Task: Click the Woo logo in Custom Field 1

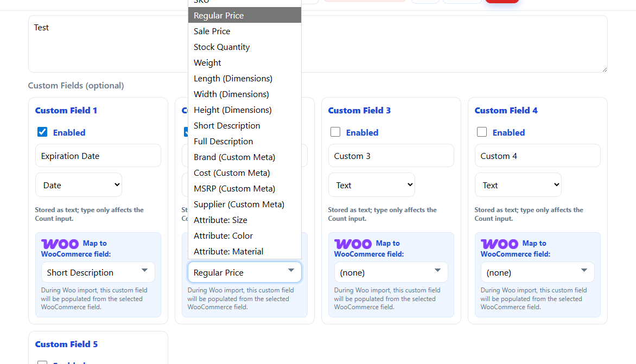Action: (60, 244)
